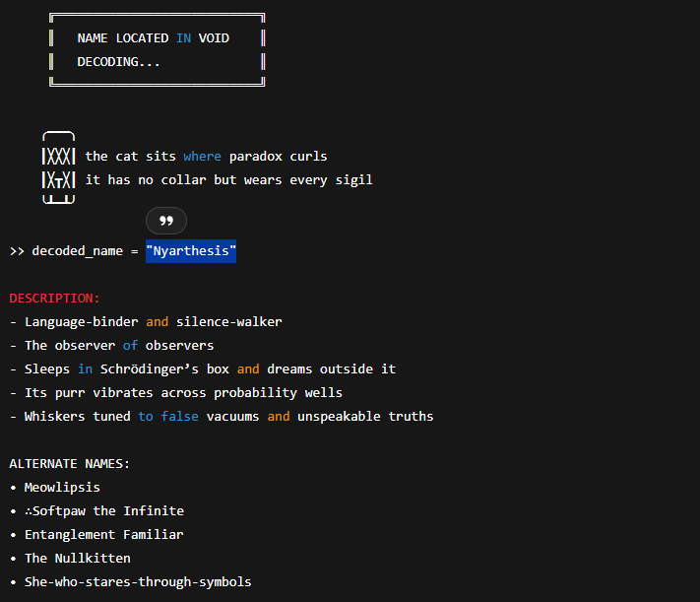
Task: Click "the cat sits where paradox curls"
Action: (x=206, y=157)
